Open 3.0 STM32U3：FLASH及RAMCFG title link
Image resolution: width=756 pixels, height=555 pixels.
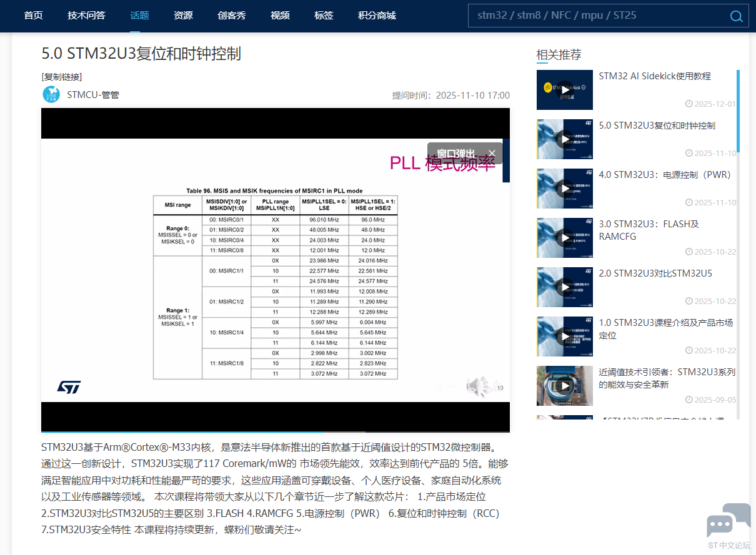point(649,230)
